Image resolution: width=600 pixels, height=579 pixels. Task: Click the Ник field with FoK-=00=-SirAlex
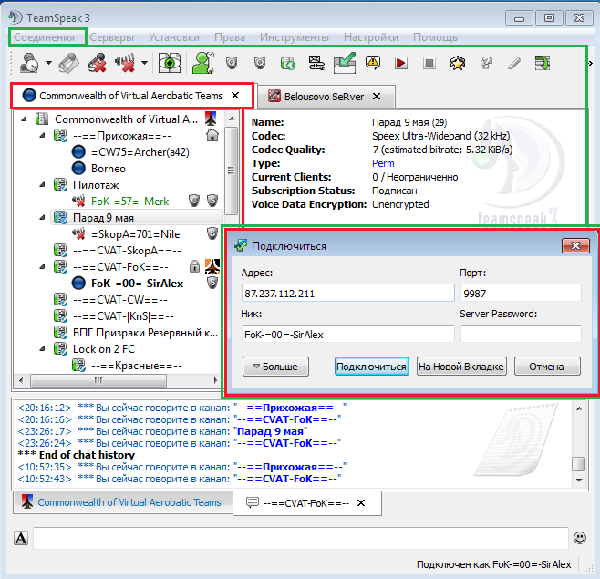tap(348, 334)
